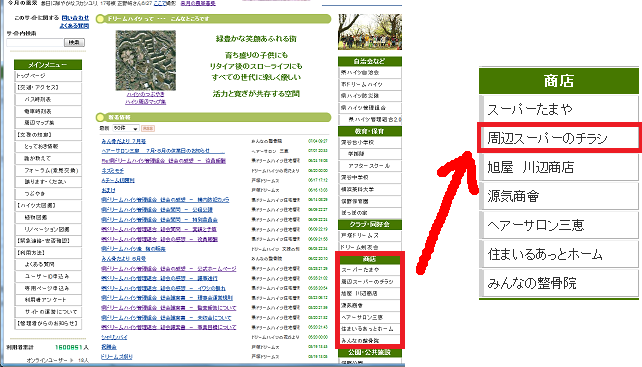Open the みんなだより 7月号 news link
The height and width of the screenshot is (367, 642).
124,141
